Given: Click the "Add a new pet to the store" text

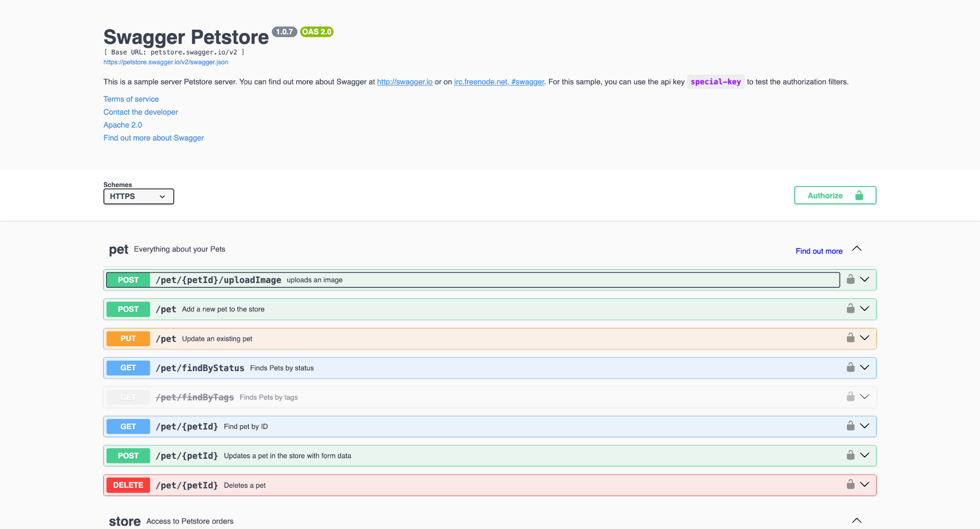Looking at the screenshot, I should point(223,309).
